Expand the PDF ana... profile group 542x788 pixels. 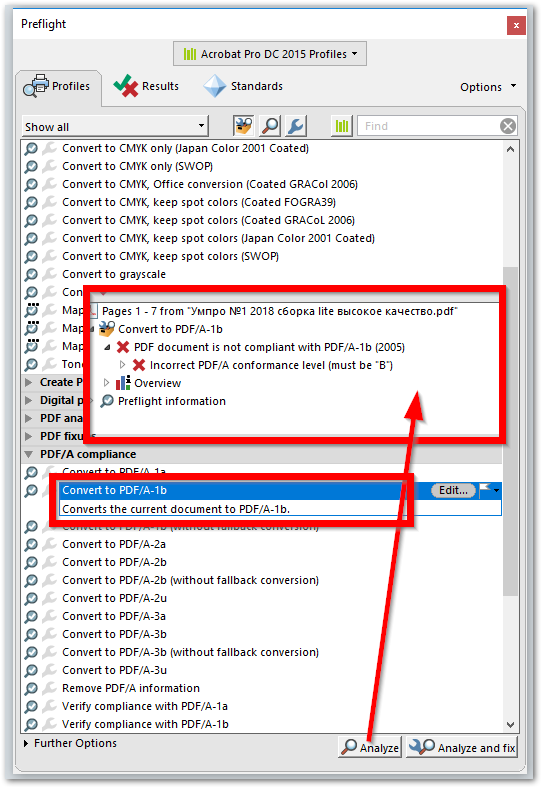tap(29, 419)
